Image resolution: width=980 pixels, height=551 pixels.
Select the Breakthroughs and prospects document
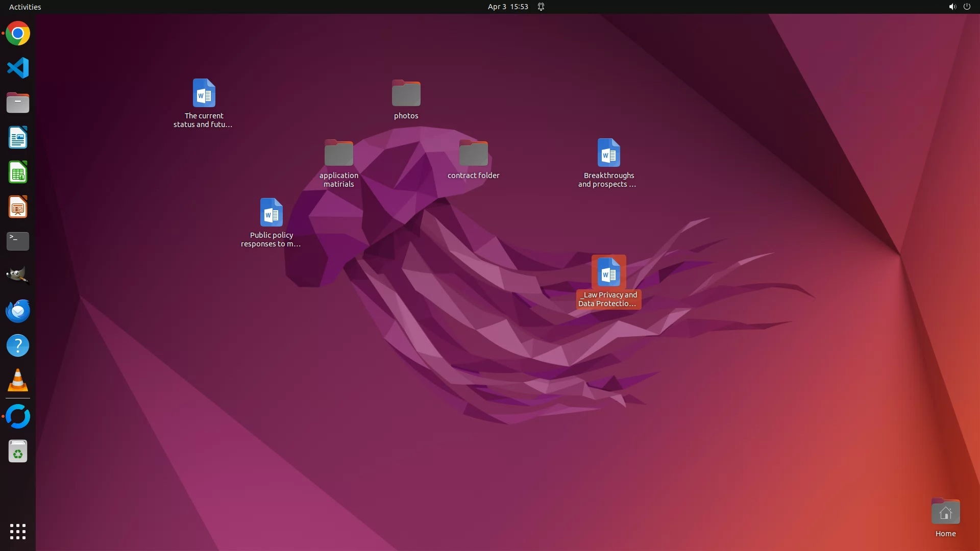click(x=608, y=153)
